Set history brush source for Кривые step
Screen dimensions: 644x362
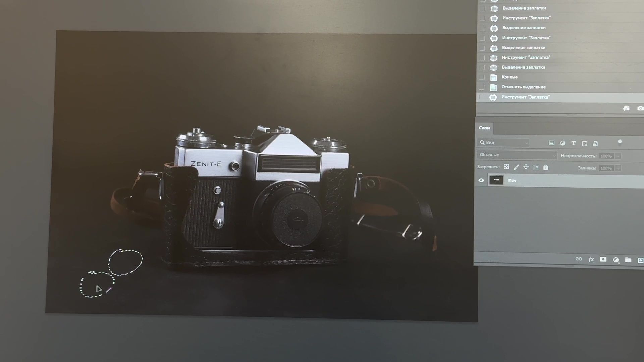[482, 77]
